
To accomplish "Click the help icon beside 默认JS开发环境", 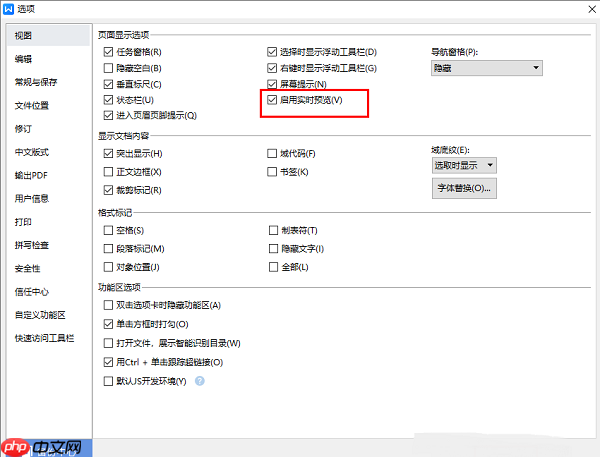I will [x=200, y=381].
